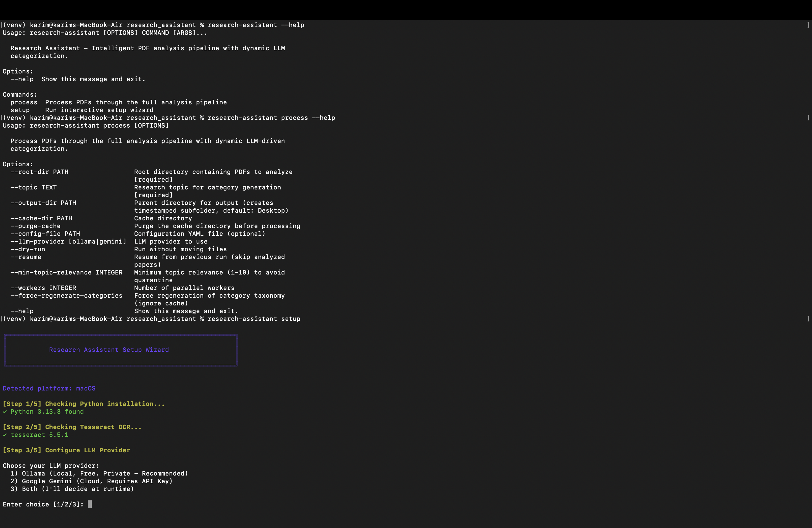Click the --purge-cache flag
This screenshot has height=528, width=812.
point(35,226)
